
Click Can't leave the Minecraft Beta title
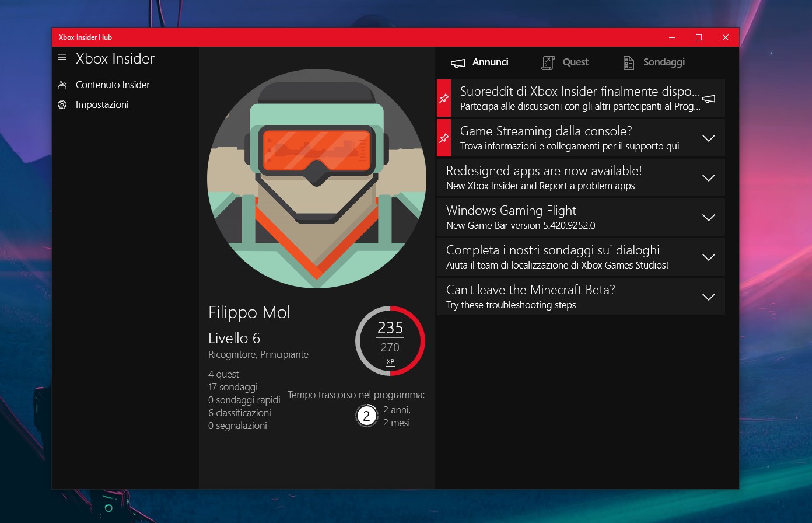click(531, 290)
